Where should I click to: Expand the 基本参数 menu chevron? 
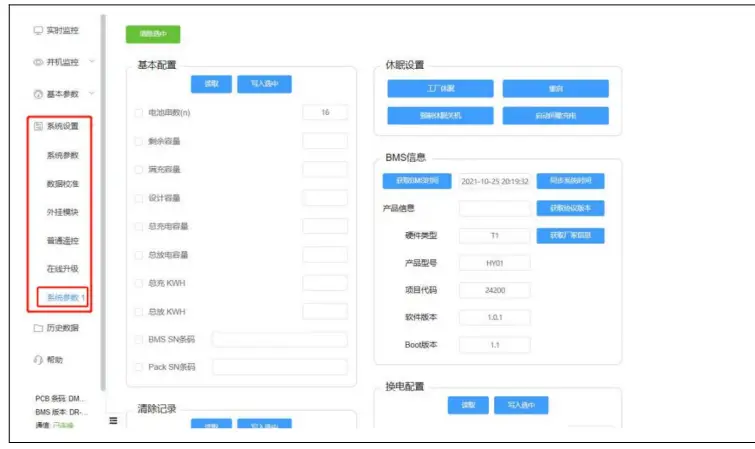tap(92, 93)
